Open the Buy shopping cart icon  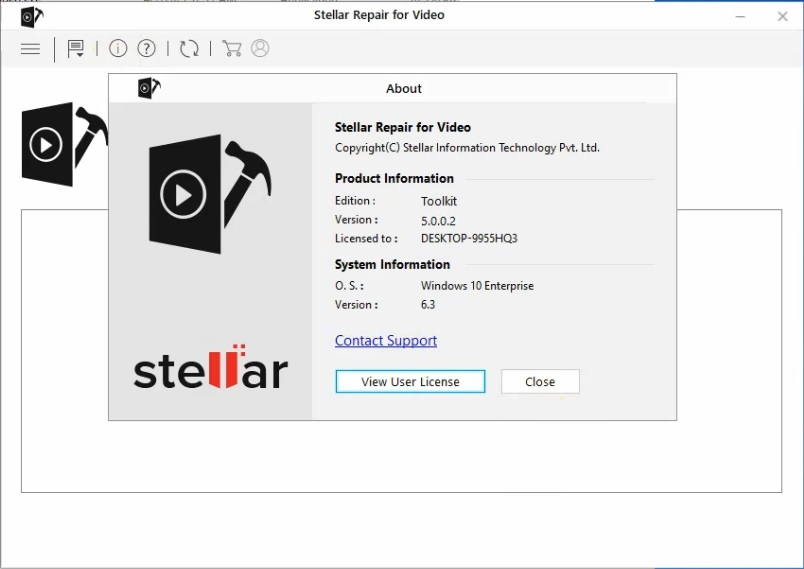coord(232,49)
